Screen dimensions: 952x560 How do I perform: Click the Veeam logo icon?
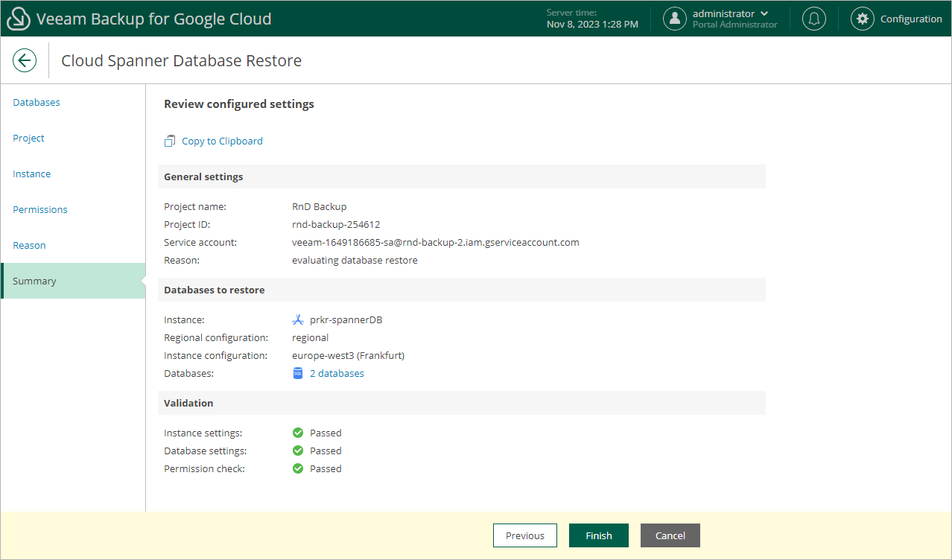pyautogui.click(x=19, y=19)
